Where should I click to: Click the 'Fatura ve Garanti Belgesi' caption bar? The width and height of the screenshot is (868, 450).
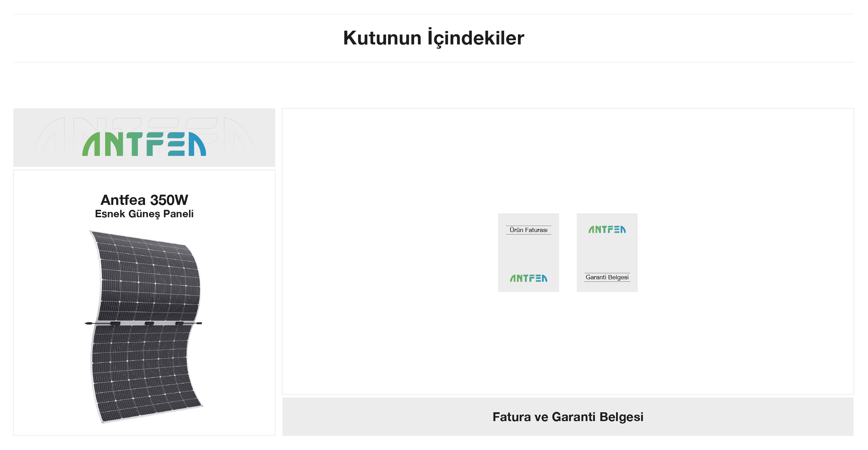[568, 417]
